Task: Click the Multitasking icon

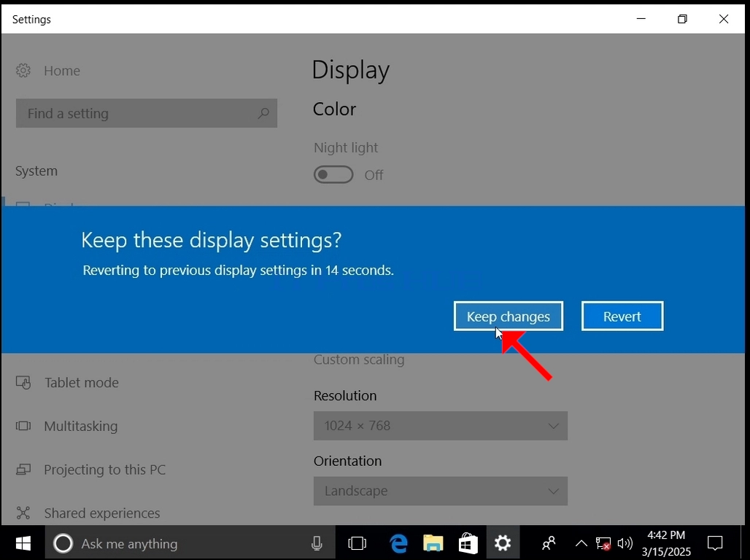Action: coord(23,426)
